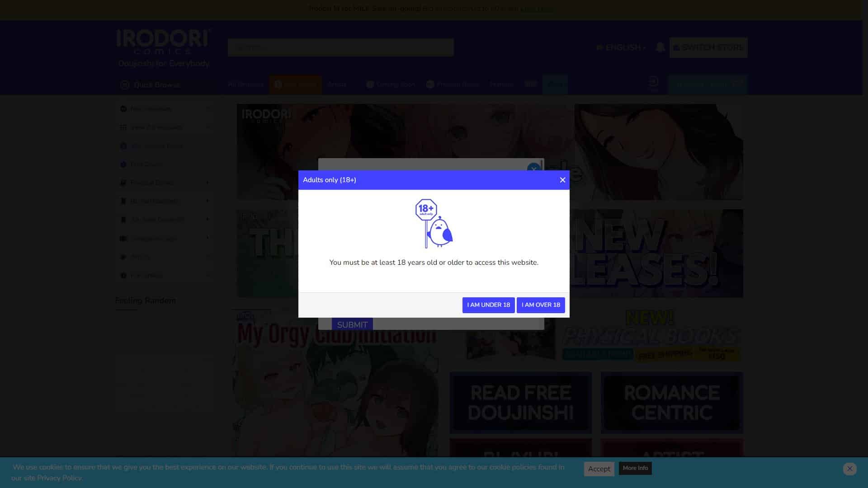Click the search input field in the header
Image resolution: width=868 pixels, height=488 pixels.
point(341,47)
